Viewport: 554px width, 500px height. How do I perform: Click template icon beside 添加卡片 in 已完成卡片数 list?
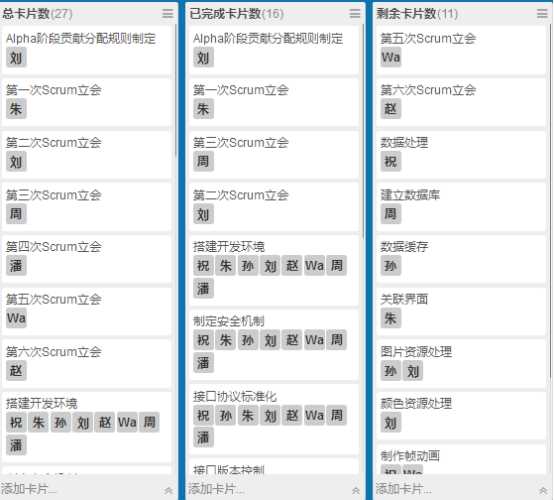356,490
